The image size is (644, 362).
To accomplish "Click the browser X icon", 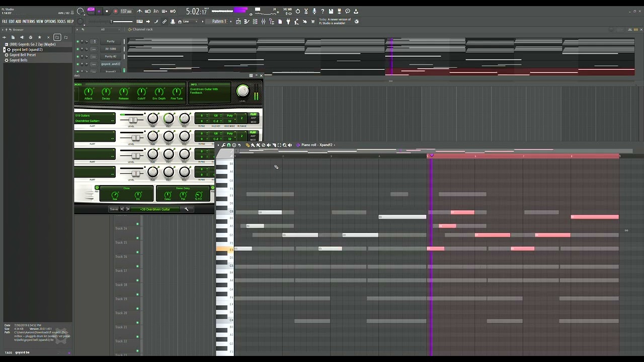I will pyautogui.click(x=48, y=37).
